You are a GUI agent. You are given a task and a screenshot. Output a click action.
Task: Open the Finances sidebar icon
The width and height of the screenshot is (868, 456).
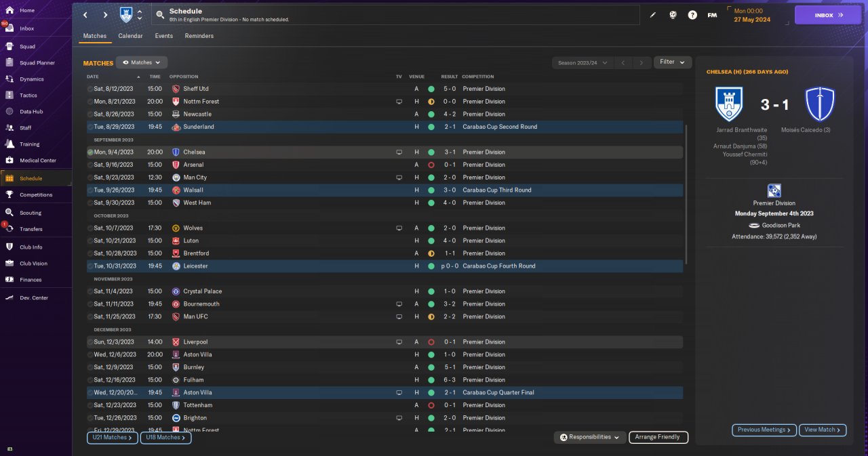[9, 280]
